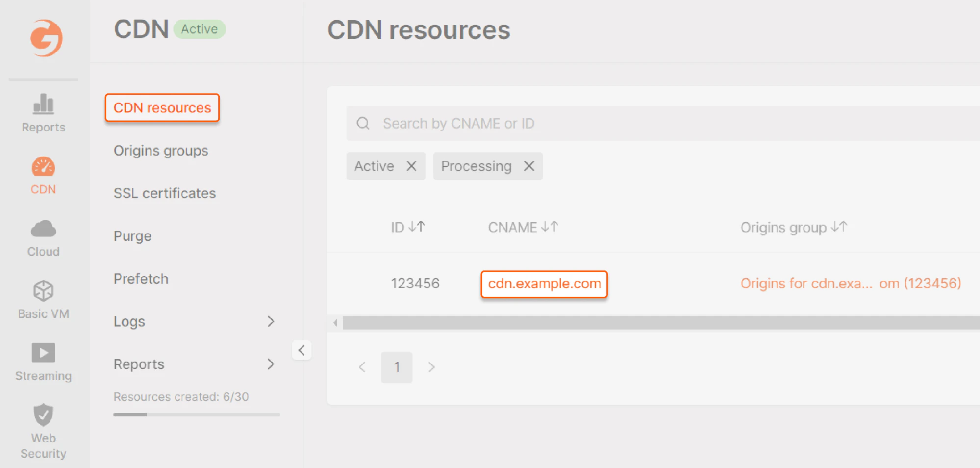The image size is (980, 468).
Task: Remove the Active status filter
Action: [412, 166]
